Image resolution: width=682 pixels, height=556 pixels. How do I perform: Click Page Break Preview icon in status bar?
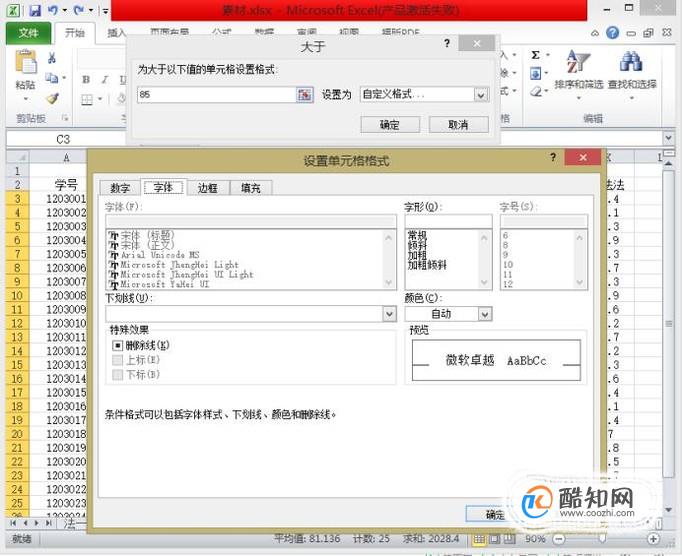pos(508,539)
